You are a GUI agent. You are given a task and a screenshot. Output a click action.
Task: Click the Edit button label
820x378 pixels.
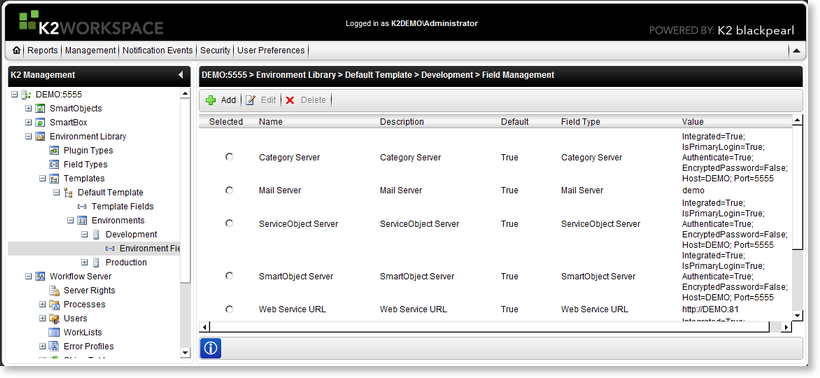tap(268, 100)
